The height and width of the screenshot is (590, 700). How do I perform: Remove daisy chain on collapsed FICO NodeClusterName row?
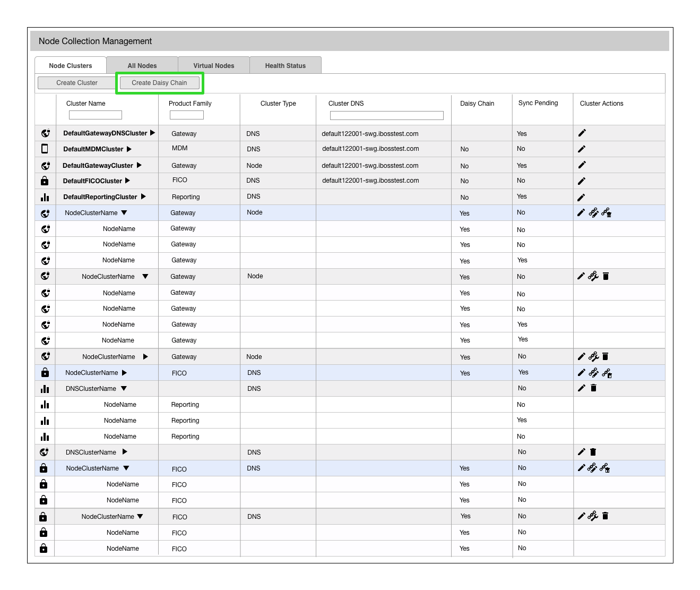(x=607, y=373)
